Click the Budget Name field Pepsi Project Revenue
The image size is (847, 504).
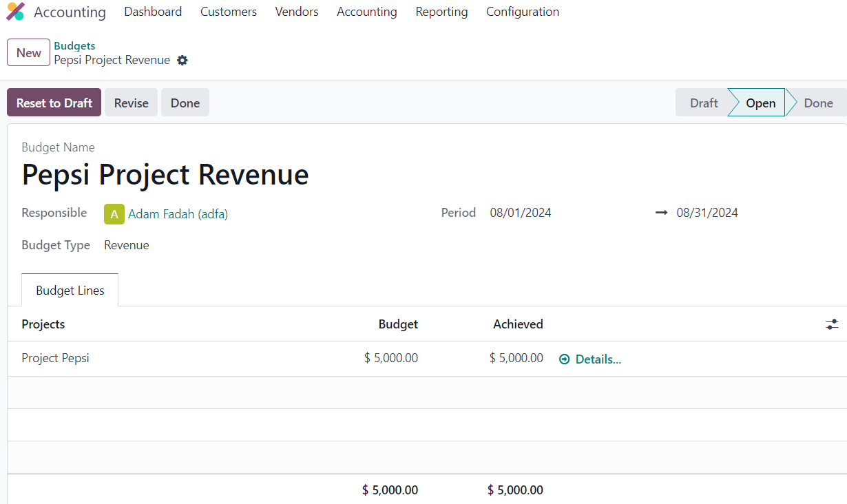(x=165, y=175)
